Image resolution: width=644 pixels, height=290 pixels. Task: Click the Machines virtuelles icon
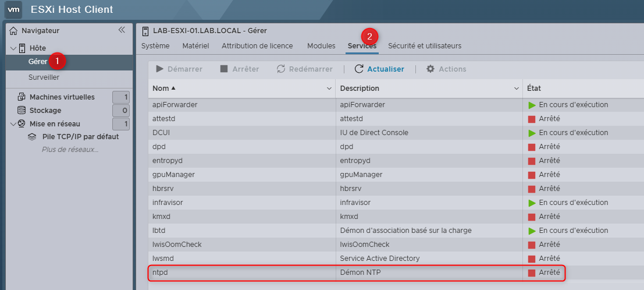[22, 97]
